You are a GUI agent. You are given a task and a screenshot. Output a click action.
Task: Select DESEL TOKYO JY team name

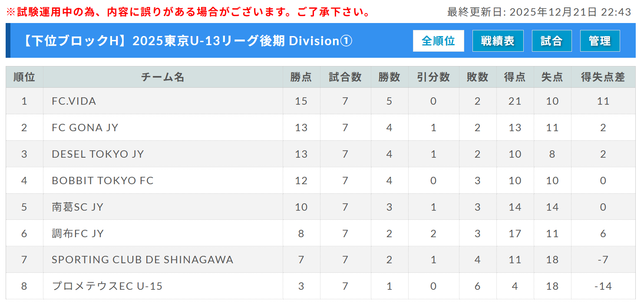point(98,154)
